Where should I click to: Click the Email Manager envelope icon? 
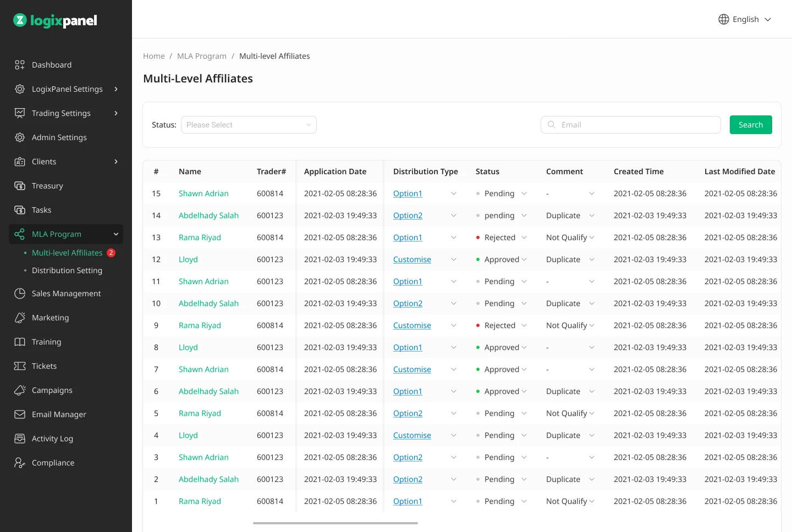20,414
